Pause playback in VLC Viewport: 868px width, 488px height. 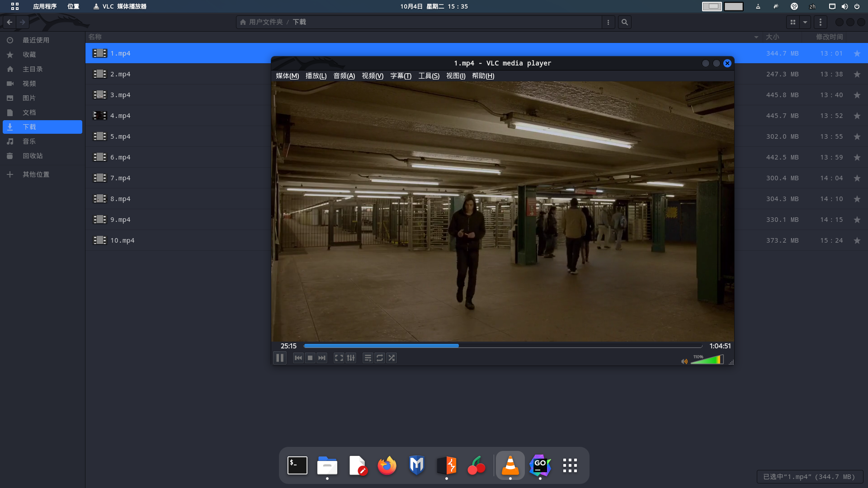(280, 358)
